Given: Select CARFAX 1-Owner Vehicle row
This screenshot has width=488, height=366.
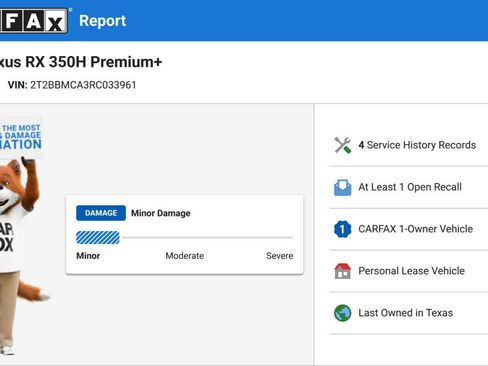Looking at the screenshot, I should 409,229.
